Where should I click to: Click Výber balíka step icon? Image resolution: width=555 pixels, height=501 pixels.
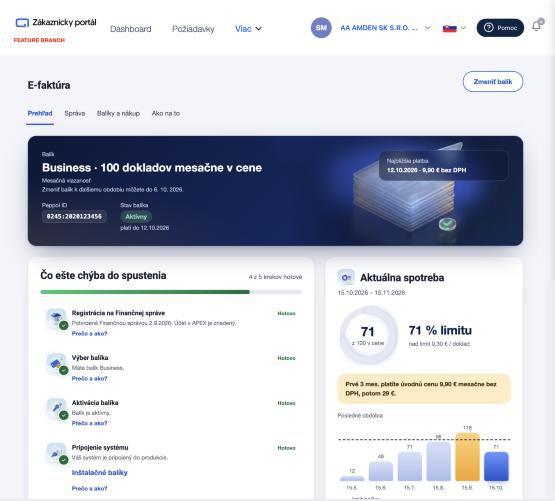pyautogui.click(x=57, y=363)
